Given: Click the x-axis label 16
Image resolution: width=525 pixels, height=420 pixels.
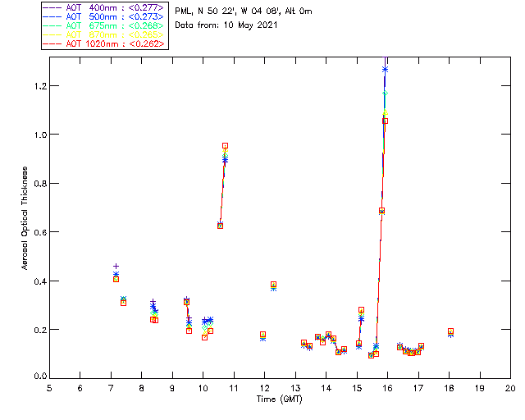Looking at the screenshot, I should tap(387, 388).
